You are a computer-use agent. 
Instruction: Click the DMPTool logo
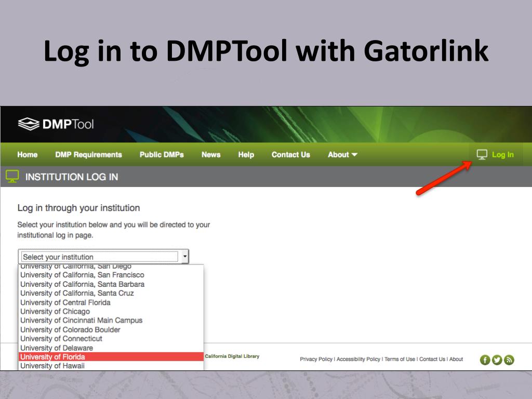56,124
